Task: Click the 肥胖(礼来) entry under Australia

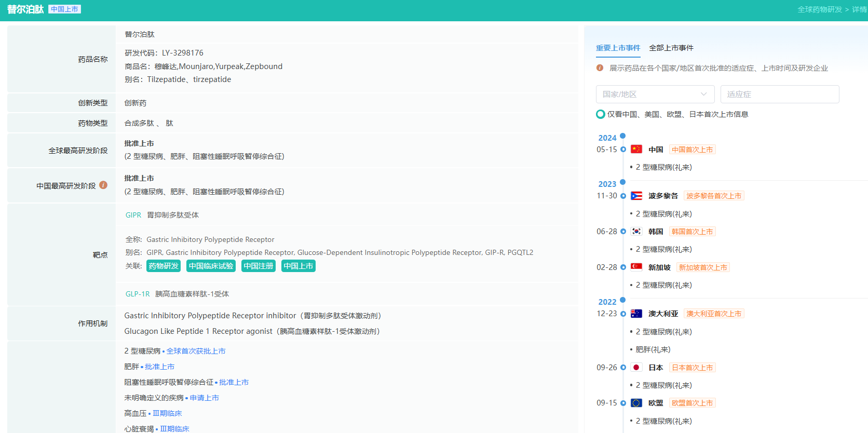Action: click(653, 349)
